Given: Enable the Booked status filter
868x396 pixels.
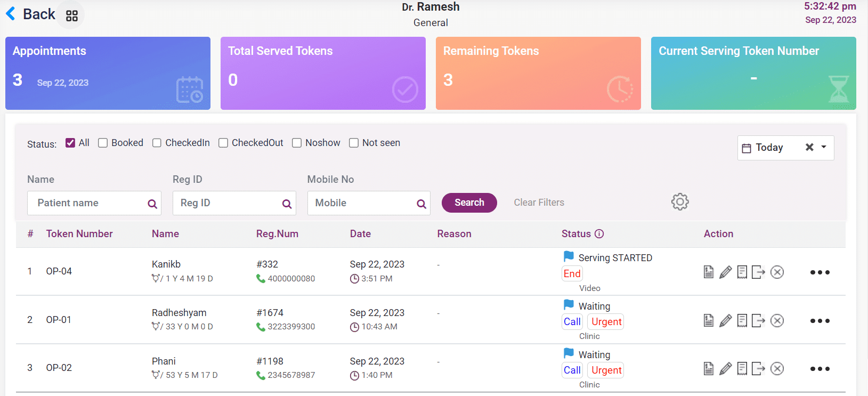Looking at the screenshot, I should point(103,143).
